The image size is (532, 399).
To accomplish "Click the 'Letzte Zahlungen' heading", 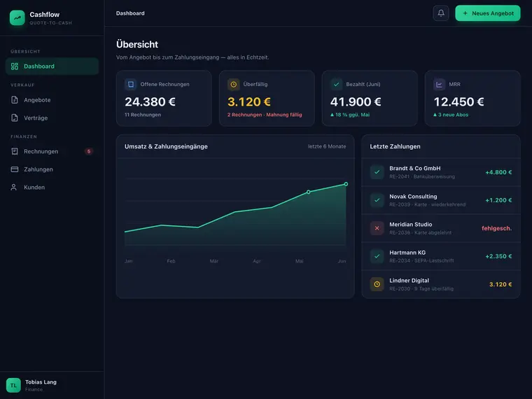I will [x=395, y=146].
